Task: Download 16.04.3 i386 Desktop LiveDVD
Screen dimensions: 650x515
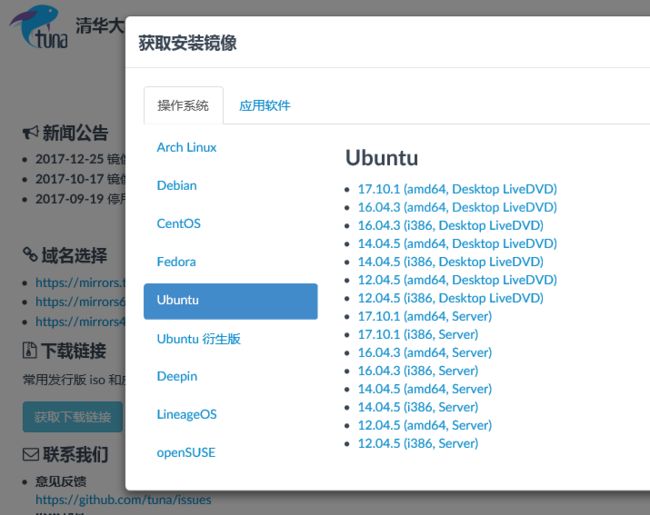Action: pyautogui.click(x=451, y=226)
